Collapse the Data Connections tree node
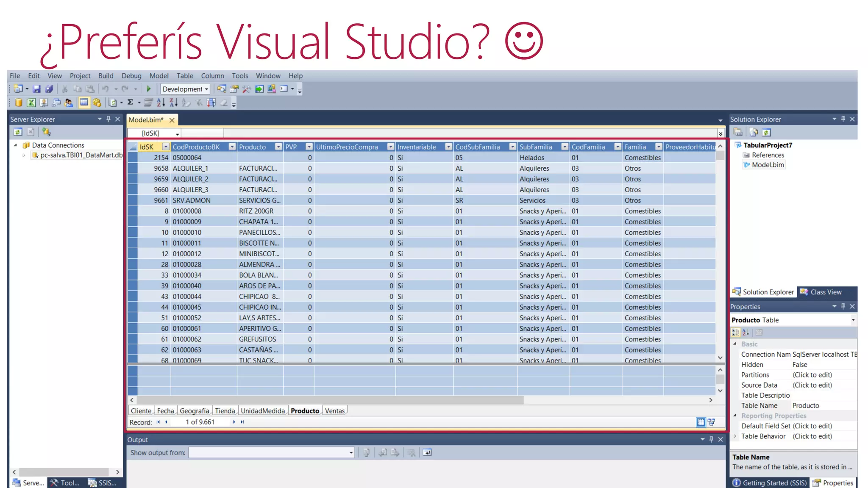Screen dimensions: 868x488 tap(15, 145)
